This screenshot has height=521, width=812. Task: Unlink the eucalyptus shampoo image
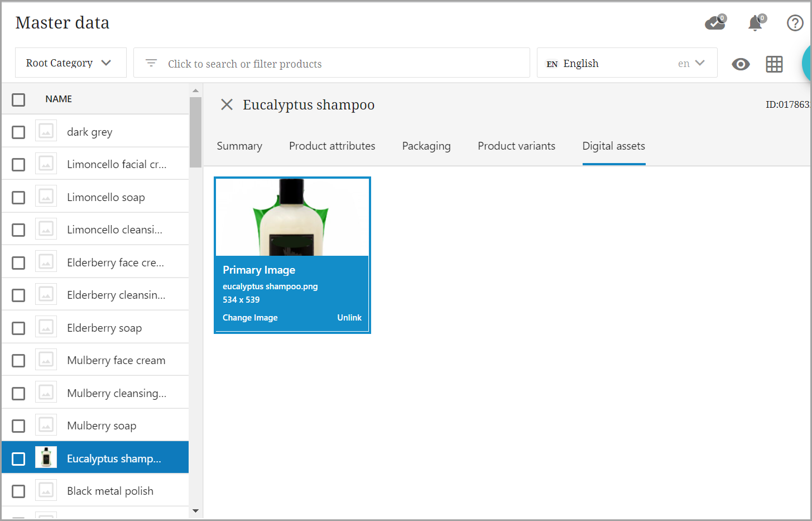[x=349, y=318]
